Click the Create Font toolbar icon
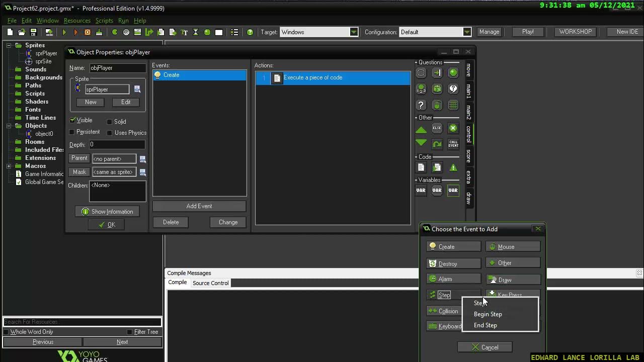Image resolution: width=644 pixels, height=362 pixels. [184, 32]
